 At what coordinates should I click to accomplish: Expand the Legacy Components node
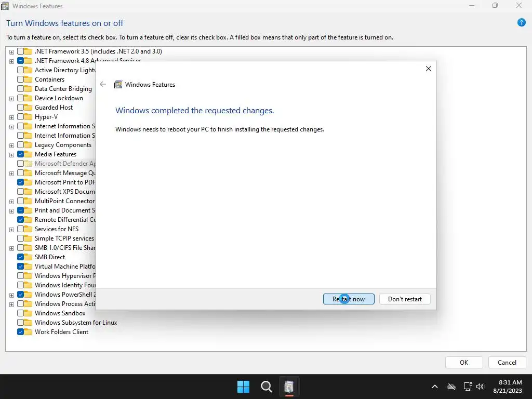coord(11,145)
